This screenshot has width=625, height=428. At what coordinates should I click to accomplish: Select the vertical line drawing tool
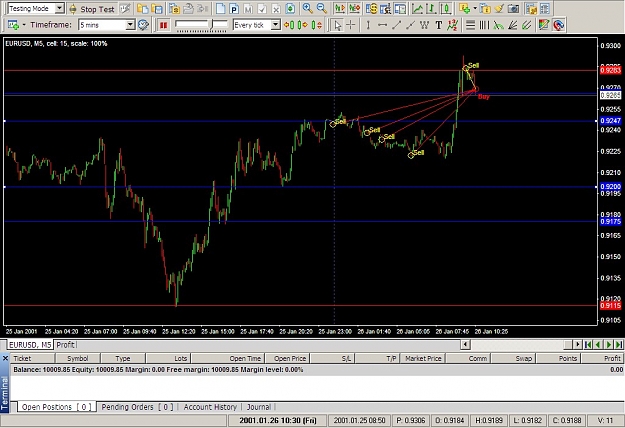point(368,25)
